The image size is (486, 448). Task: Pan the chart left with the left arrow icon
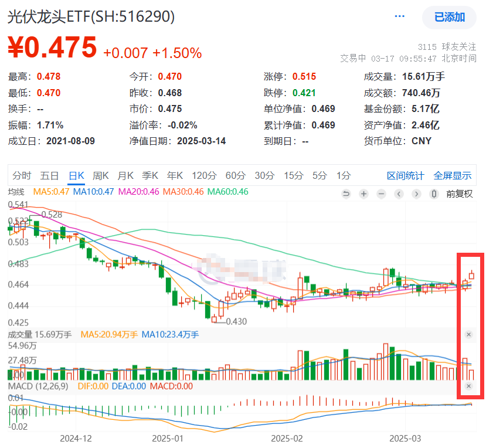399,194
